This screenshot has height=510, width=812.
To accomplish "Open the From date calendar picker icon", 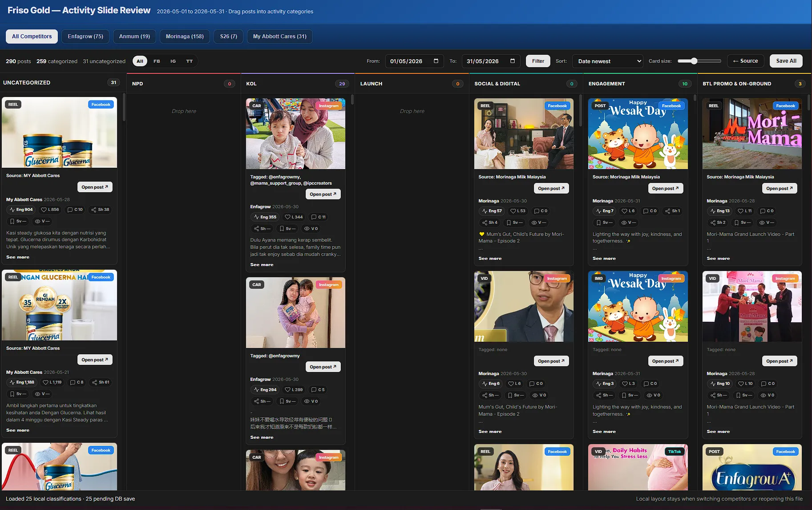I will [x=436, y=61].
